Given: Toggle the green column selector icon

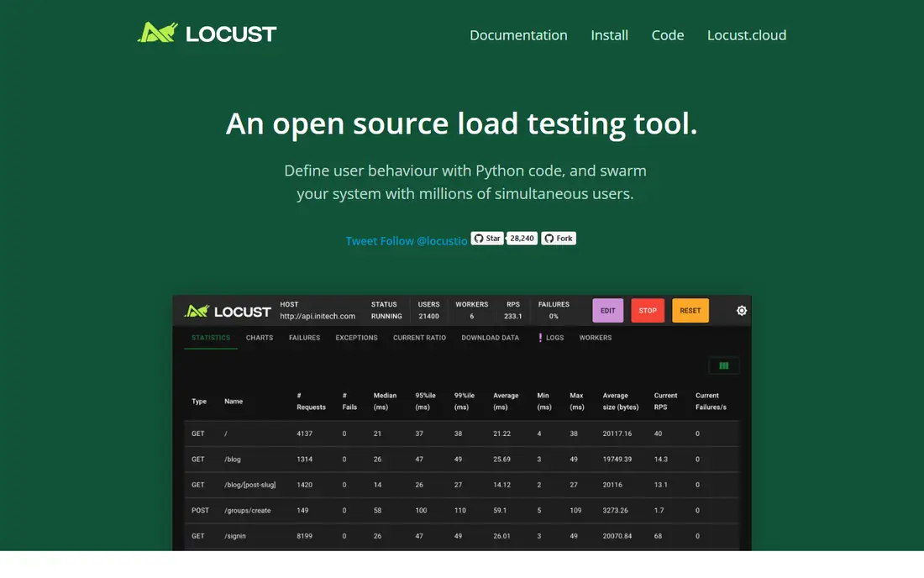Looking at the screenshot, I should tap(723, 366).
